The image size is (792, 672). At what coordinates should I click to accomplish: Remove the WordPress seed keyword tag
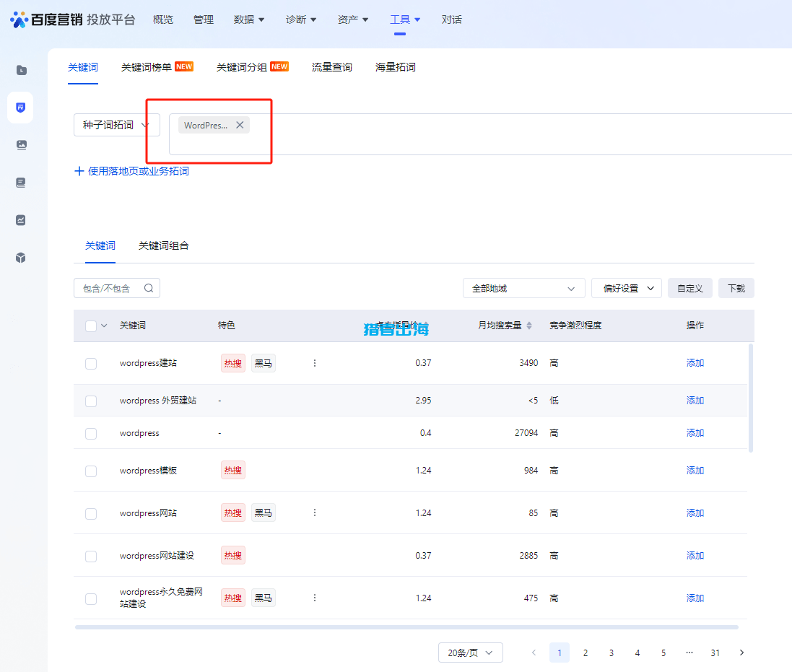point(240,124)
